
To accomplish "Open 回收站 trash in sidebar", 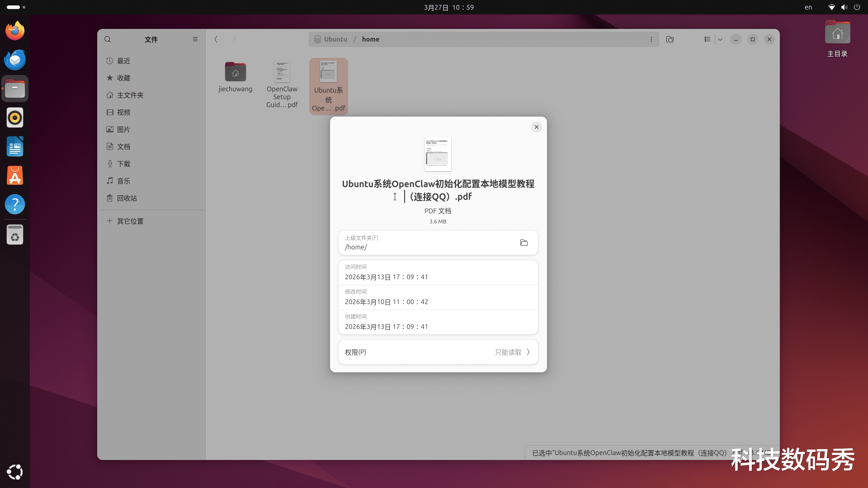I will (x=127, y=198).
